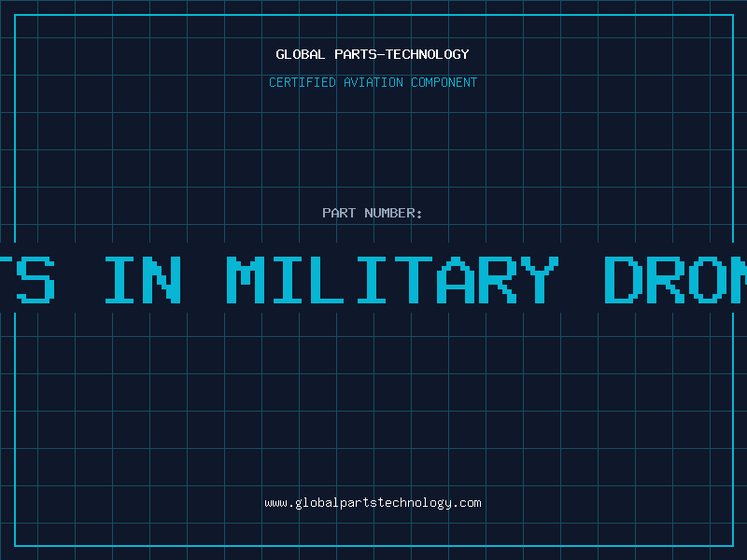Click the letter M in MILITARY

pyautogui.click(x=245, y=279)
